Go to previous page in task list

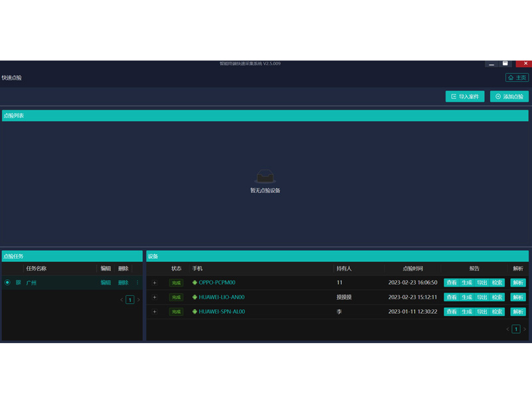122,300
